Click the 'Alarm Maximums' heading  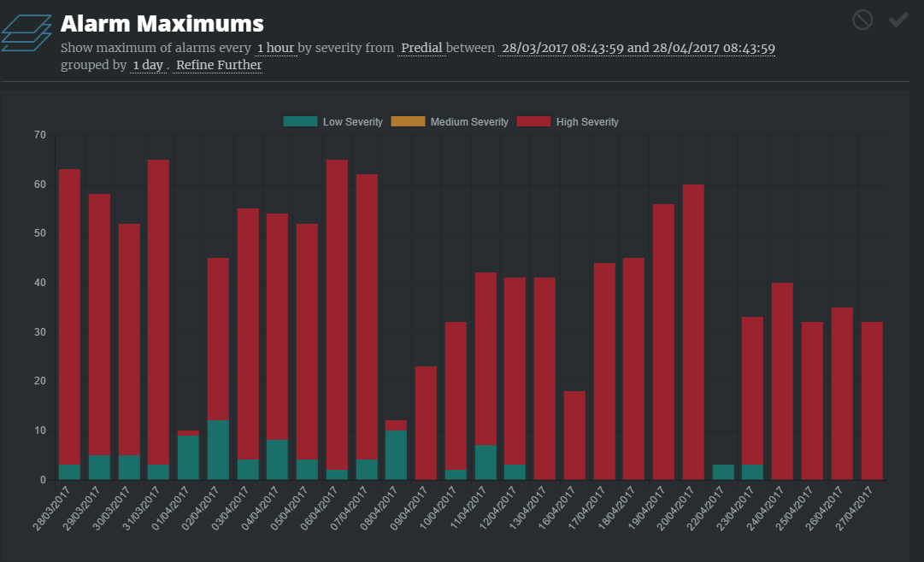point(162,23)
